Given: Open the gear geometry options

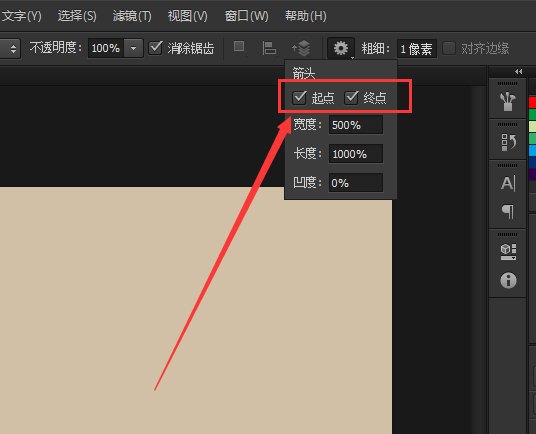Looking at the screenshot, I should point(341,48).
